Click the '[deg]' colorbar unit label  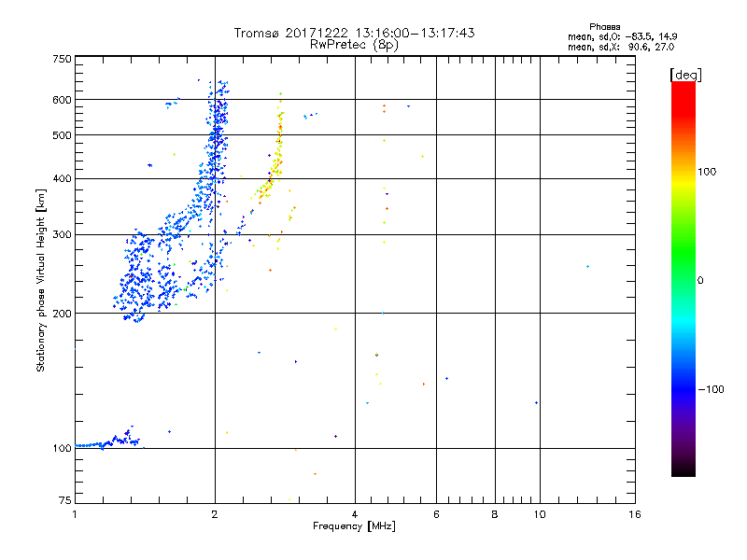point(685,75)
